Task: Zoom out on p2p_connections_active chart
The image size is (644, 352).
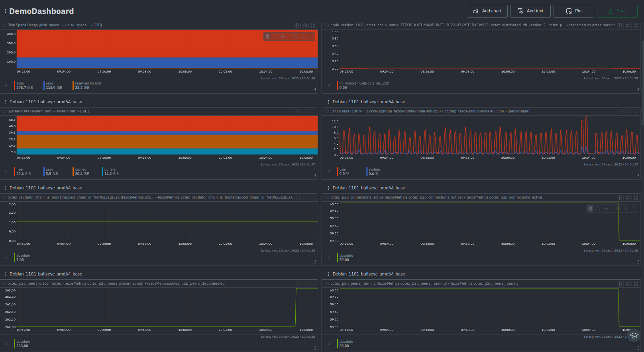Action: click(626, 208)
